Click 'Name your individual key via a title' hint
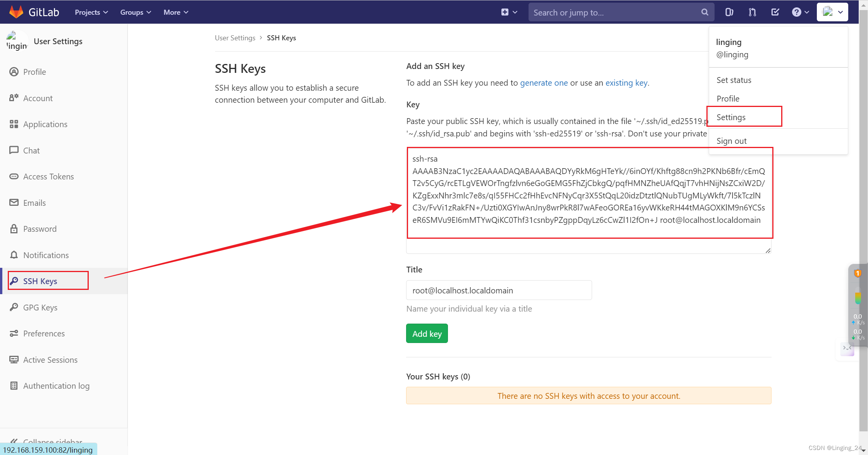Viewport: 868px width, 455px height. (x=469, y=309)
